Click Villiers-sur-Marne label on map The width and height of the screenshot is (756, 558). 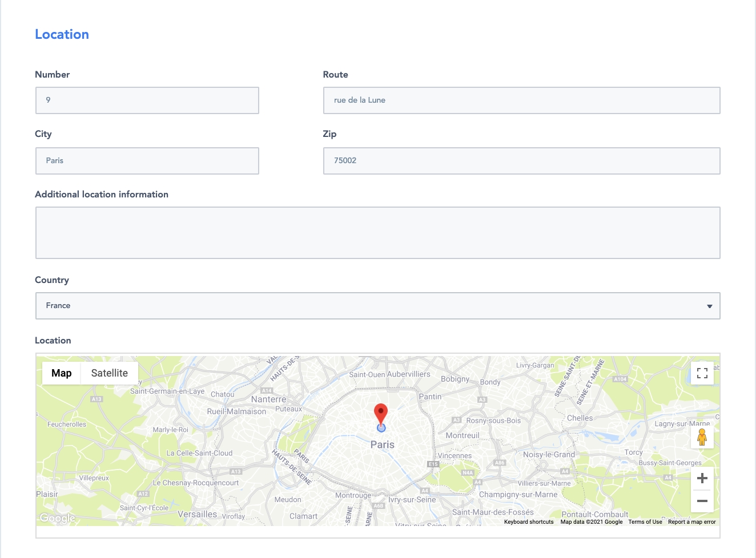[544, 483]
